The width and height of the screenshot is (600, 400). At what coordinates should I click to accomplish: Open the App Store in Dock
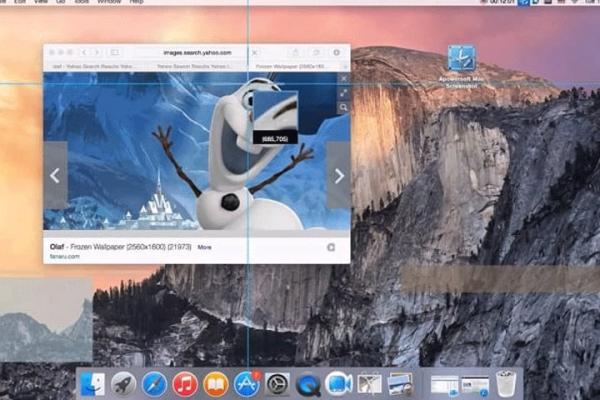pos(247,384)
